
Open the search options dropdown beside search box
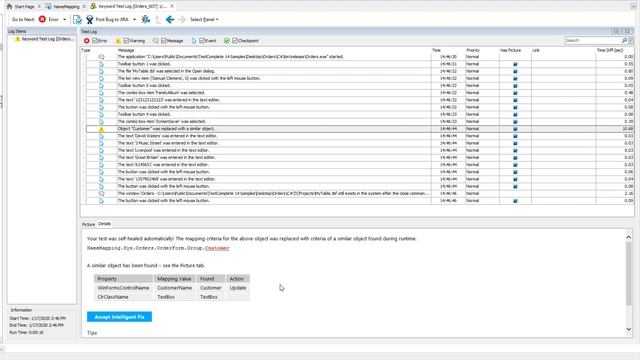coord(631,40)
